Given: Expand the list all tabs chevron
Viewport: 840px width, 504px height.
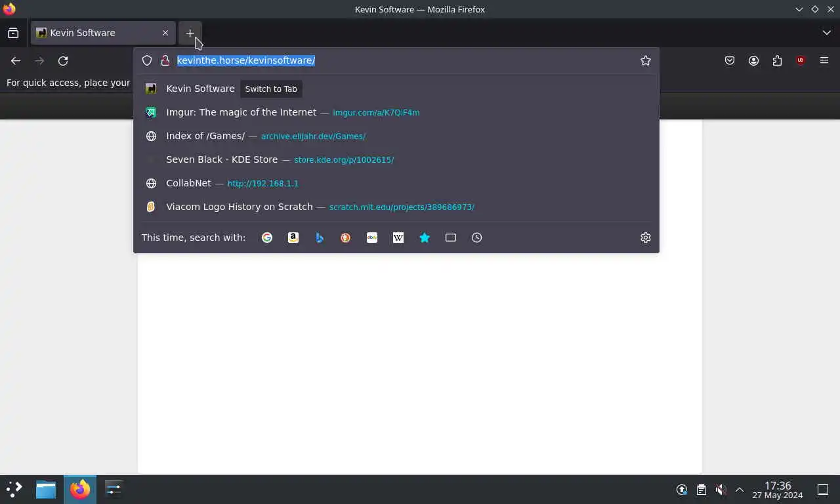Looking at the screenshot, I should click(x=827, y=33).
